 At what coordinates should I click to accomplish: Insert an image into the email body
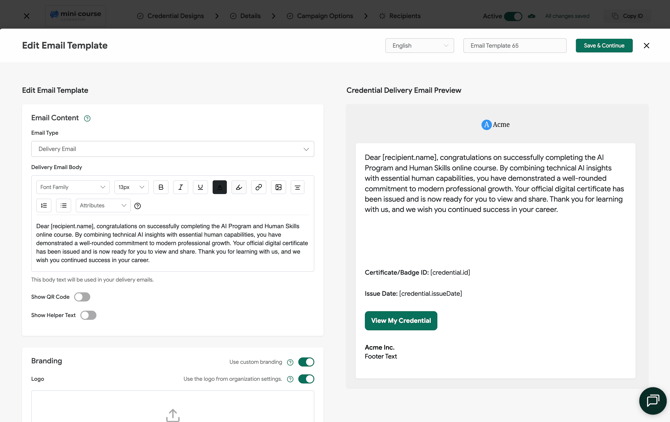point(278,187)
